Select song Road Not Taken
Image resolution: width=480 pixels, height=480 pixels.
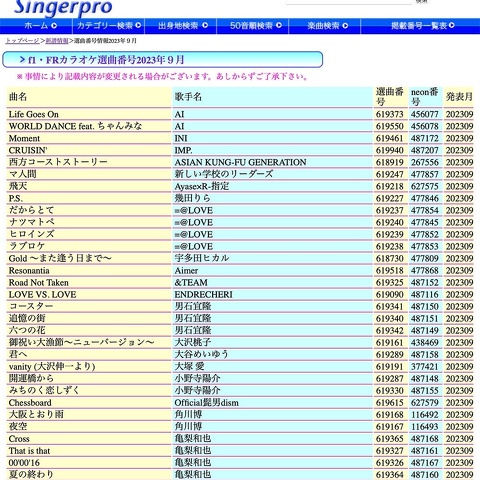[x=39, y=282]
